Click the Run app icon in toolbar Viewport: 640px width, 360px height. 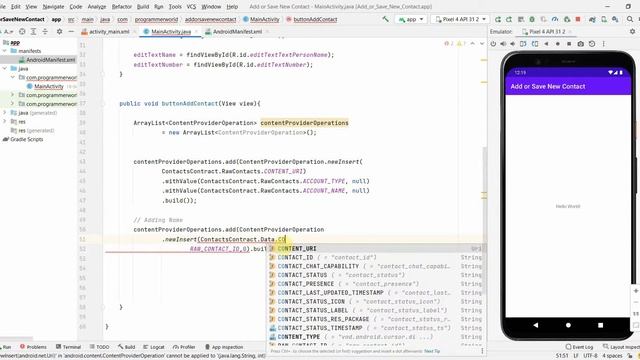click(498, 19)
